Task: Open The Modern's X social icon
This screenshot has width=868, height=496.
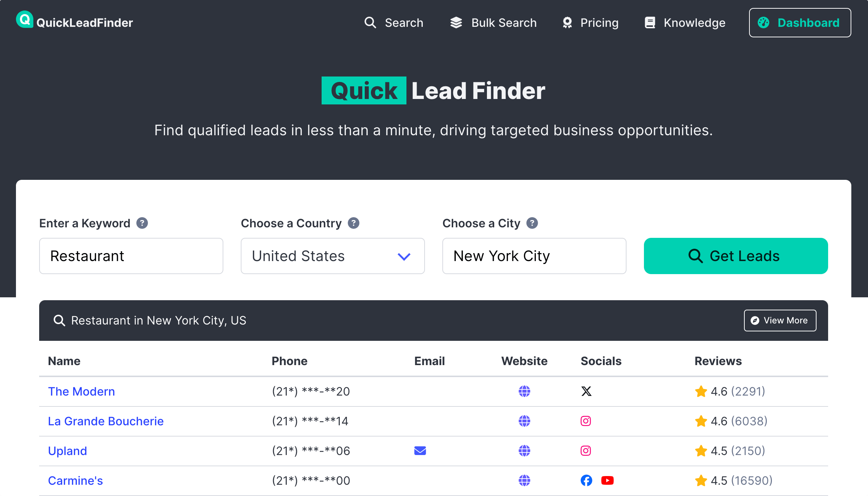Action: 586,391
